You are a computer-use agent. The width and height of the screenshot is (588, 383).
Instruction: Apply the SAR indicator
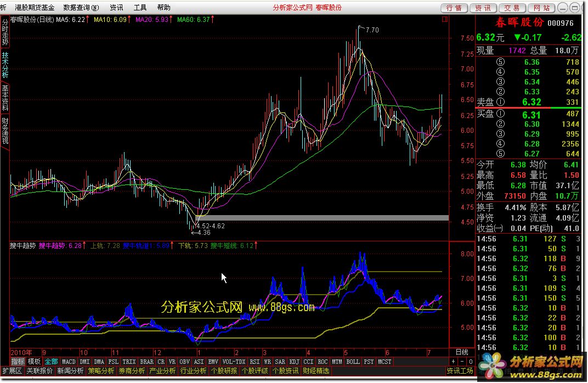click(280, 362)
